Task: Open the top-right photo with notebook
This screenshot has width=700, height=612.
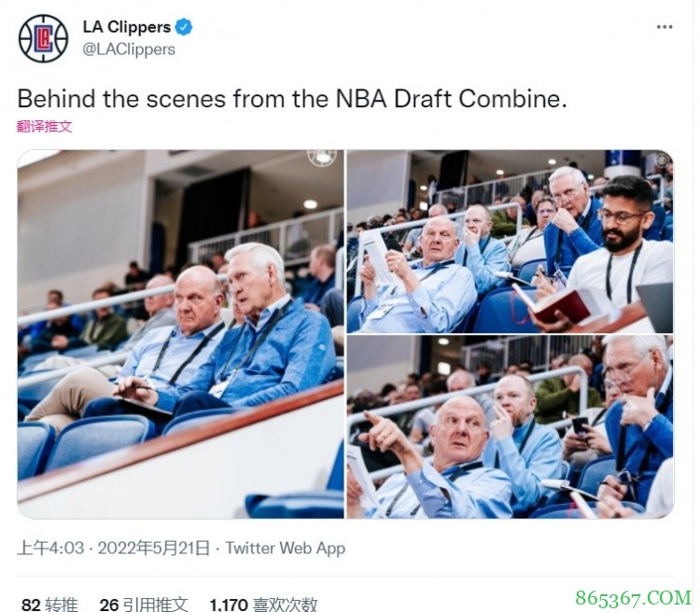Action: click(x=510, y=242)
